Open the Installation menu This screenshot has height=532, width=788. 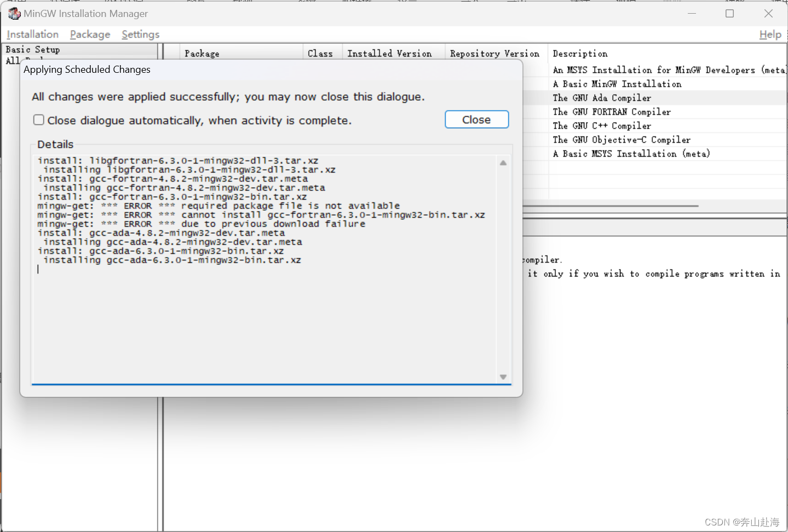[32, 34]
